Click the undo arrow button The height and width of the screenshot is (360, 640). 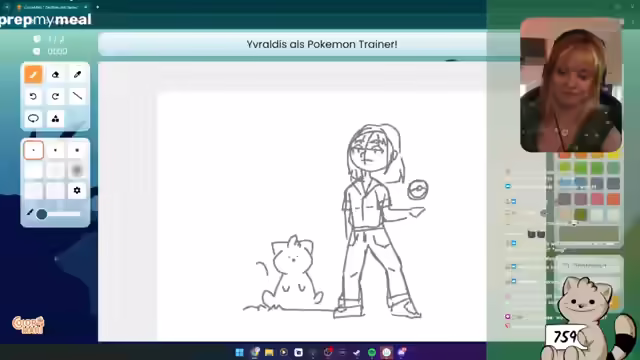pos(33,96)
